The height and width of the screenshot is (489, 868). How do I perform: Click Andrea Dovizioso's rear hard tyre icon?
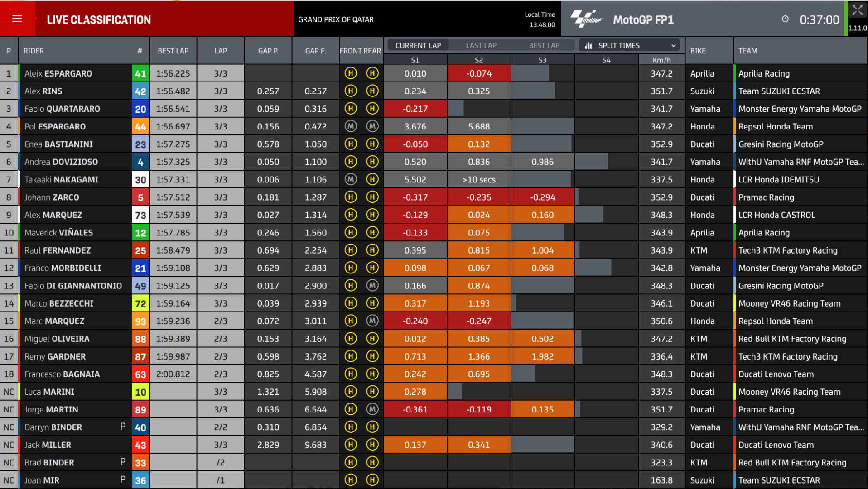click(372, 162)
